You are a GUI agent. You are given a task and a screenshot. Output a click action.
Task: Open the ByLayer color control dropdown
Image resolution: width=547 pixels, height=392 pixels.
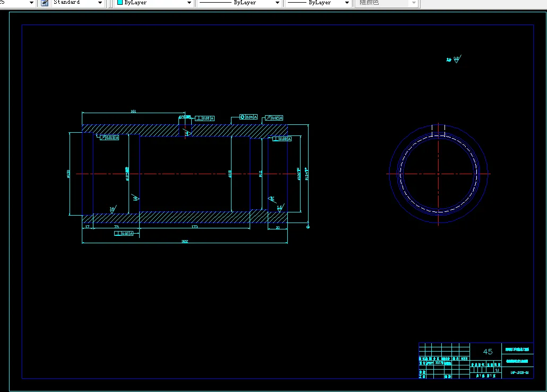pos(189,3)
